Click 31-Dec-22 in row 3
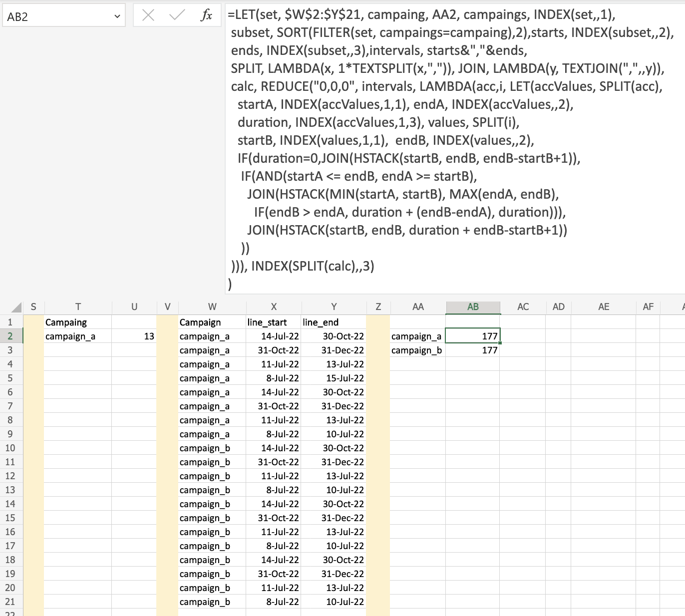Screen dimensions: 685x616 tap(334, 350)
